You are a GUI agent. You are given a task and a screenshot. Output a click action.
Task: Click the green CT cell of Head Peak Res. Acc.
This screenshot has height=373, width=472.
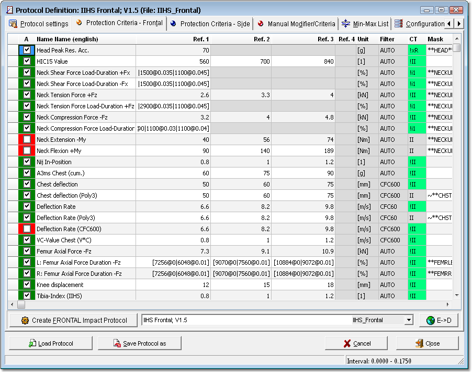[417, 50]
